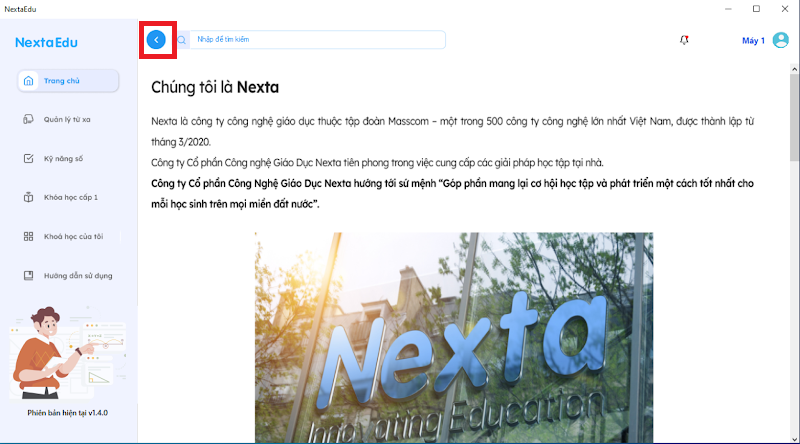800x444 pixels.
Task: Click the Trang chủ home icon
Action: [29, 81]
